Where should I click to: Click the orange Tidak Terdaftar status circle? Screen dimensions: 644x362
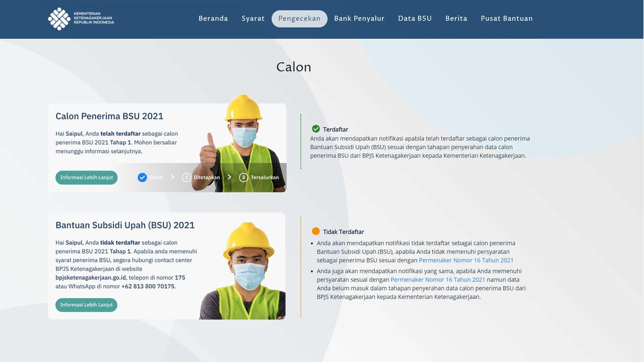click(x=315, y=231)
